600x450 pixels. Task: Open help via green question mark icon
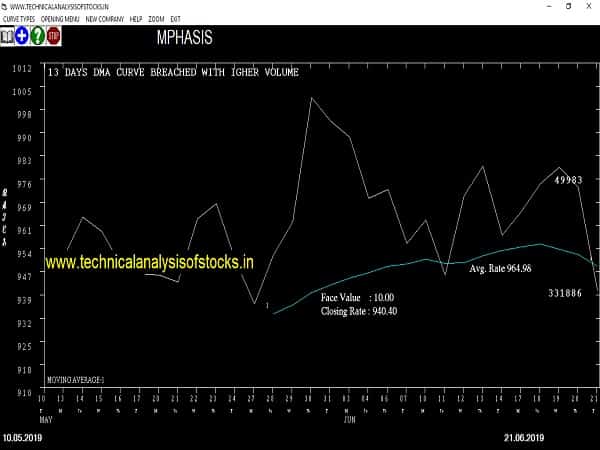click(x=37, y=37)
